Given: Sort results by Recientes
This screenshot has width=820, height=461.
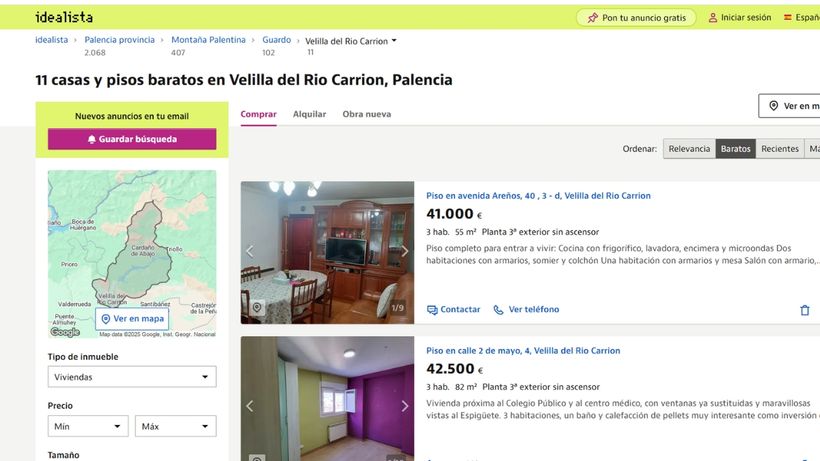Looking at the screenshot, I should [x=780, y=148].
